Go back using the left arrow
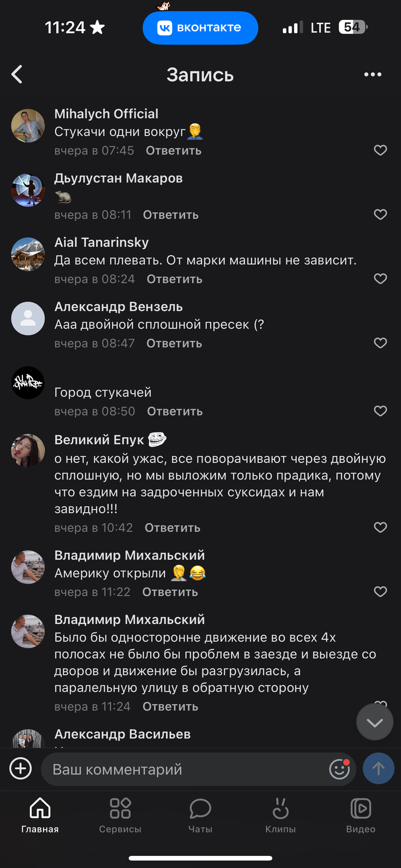The height and width of the screenshot is (868, 401). [x=17, y=74]
